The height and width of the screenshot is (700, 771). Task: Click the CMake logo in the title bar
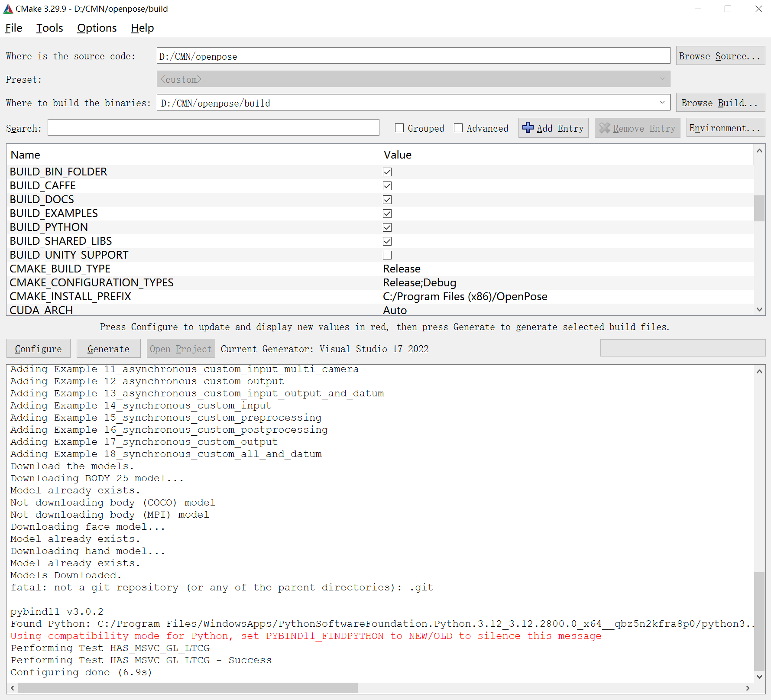tap(8, 9)
